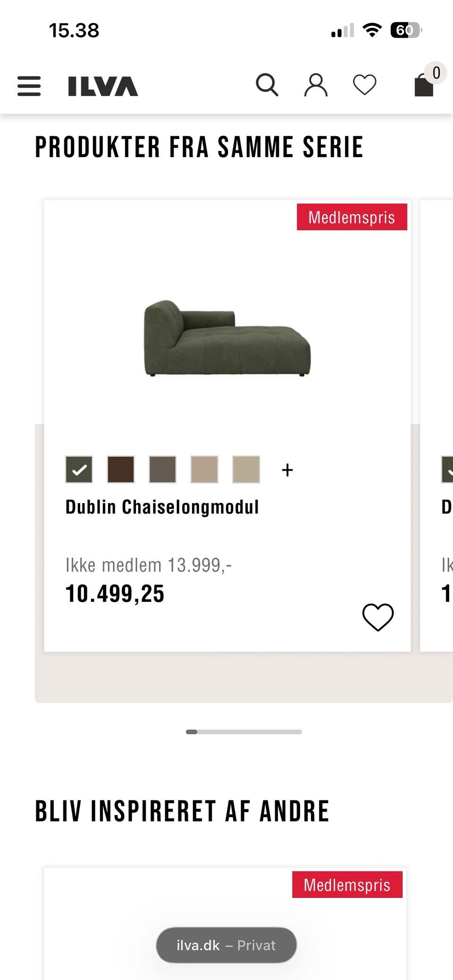
Task: Open the hamburger navigation menu
Action: pyautogui.click(x=29, y=86)
